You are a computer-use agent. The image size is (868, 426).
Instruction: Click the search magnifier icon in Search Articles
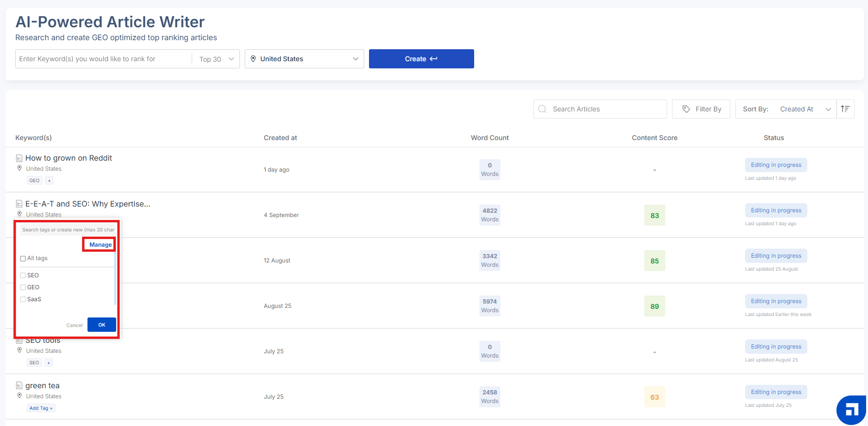tap(542, 109)
